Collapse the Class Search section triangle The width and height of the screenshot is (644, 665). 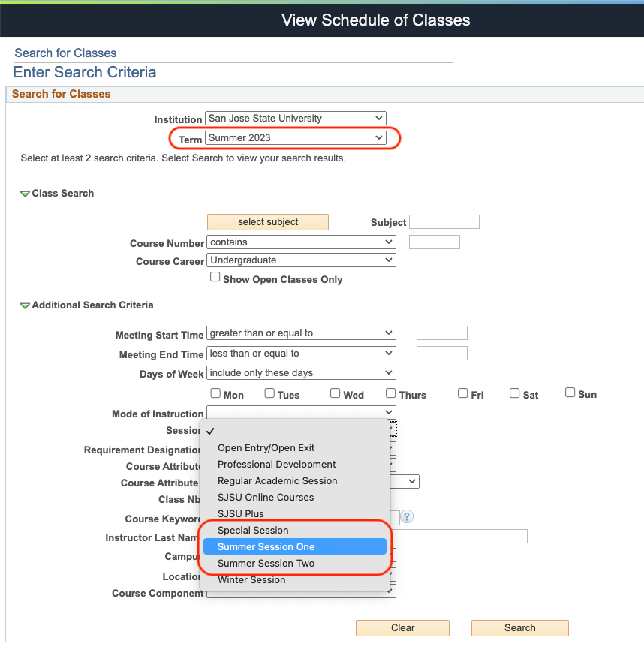click(x=25, y=193)
